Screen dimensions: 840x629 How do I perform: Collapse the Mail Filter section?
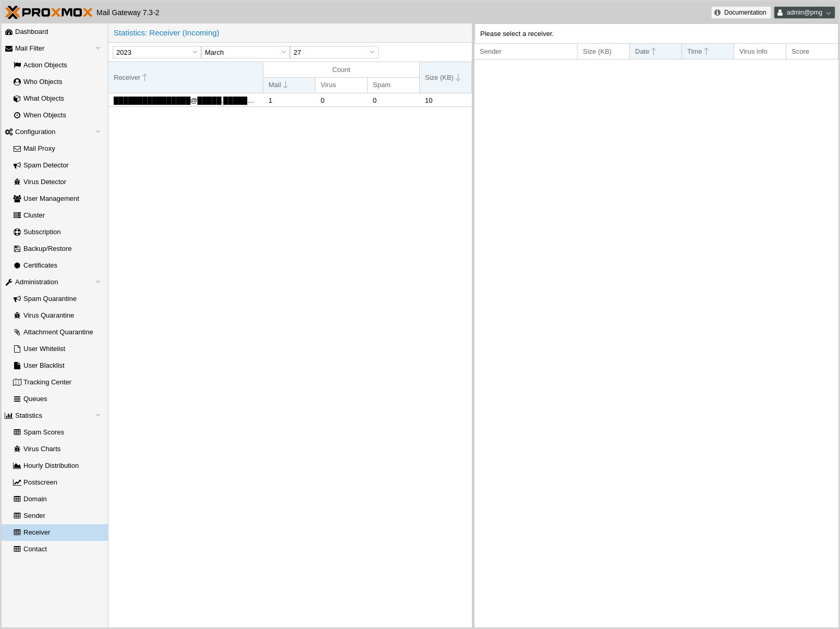click(x=98, y=49)
